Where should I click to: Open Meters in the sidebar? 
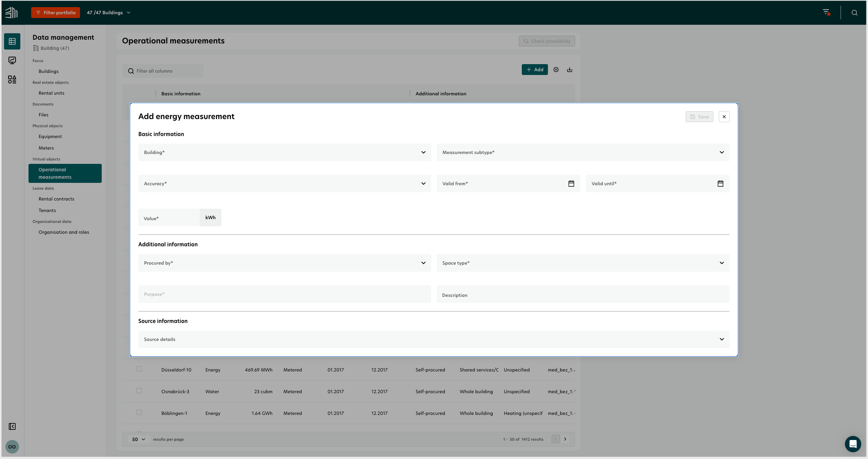click(x=46, y=148)
